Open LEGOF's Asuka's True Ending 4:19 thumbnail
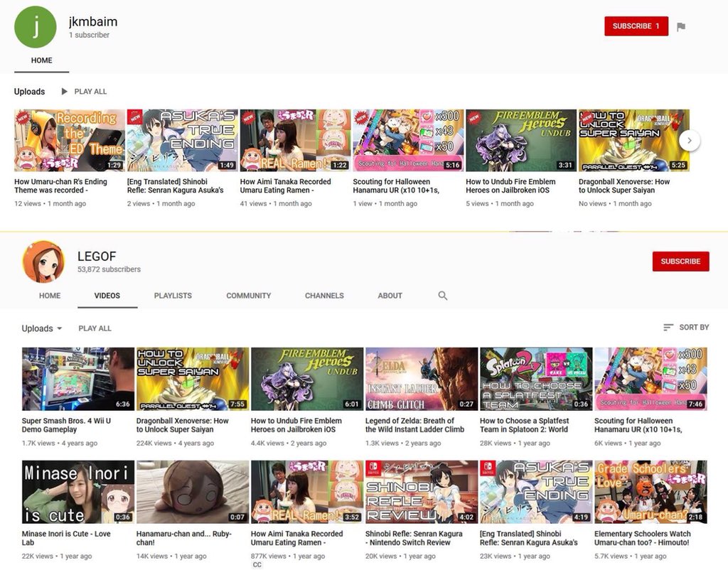Image resolution: width=728 pixels, height=570 pixels. 536,492
